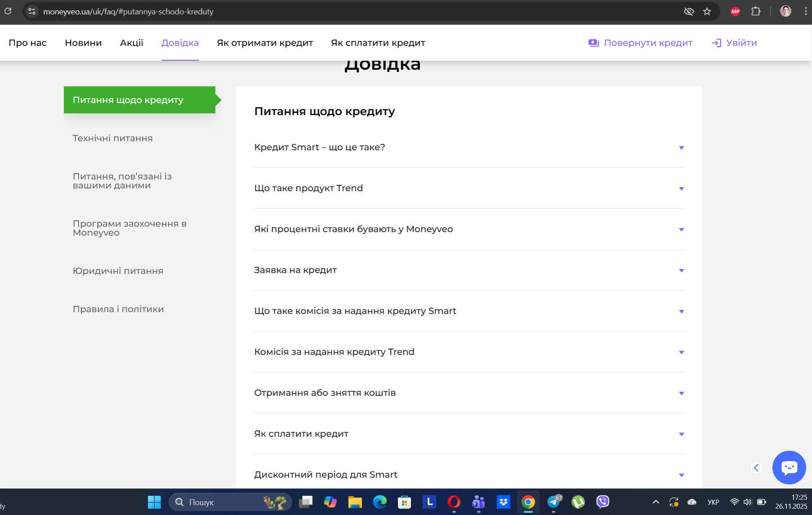The width and height of the screenshot is (812, 515).
Task: Expand 'Кредит Smart – що це таке?' question
Action: (x=469, y=148)
